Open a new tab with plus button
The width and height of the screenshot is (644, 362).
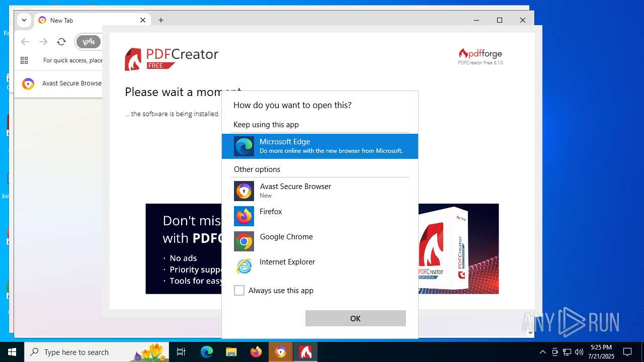161,20
